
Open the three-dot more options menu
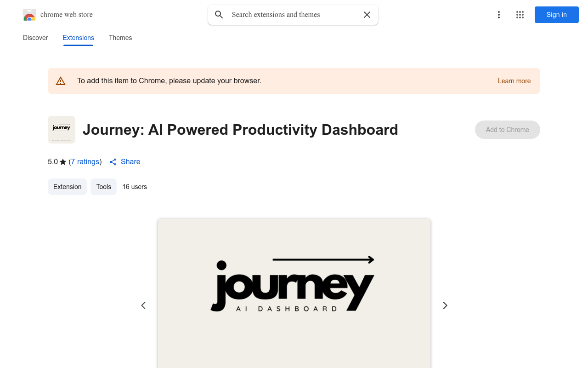[499, 15]
